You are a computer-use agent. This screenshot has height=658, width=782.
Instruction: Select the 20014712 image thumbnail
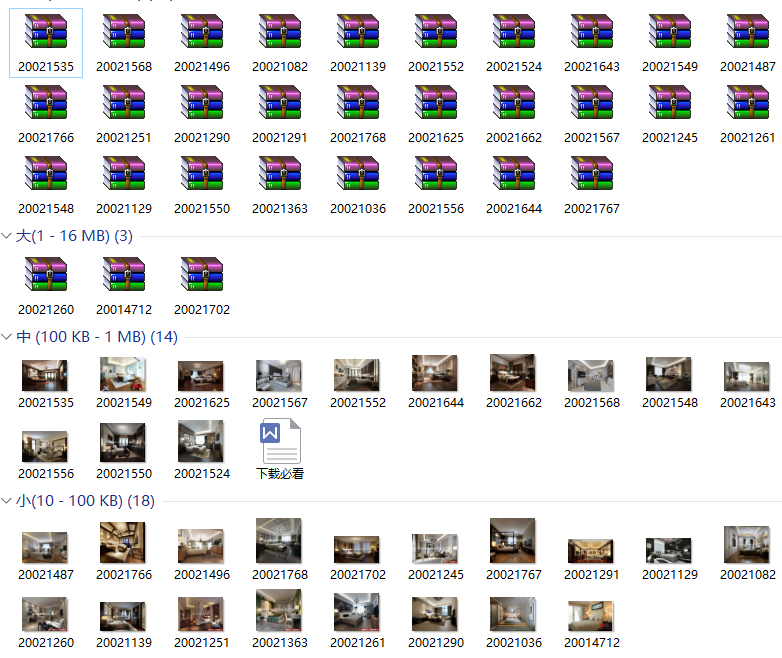click(x=590, y=617)
